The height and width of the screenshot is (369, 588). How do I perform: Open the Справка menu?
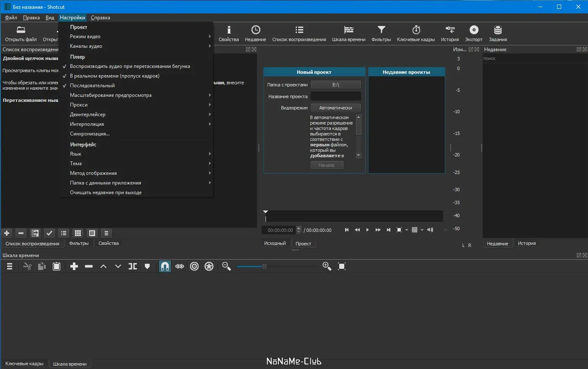(x=100, y=18)
